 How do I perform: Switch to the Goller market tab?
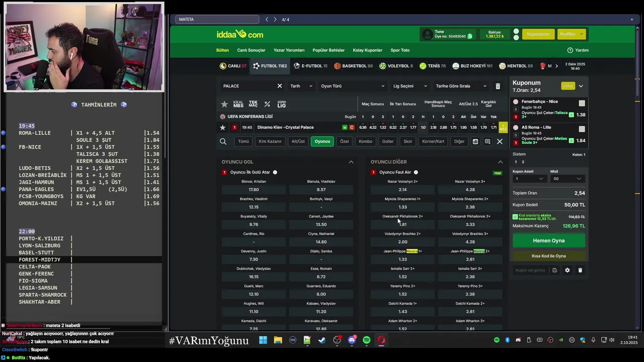click(x=387, y=142)
